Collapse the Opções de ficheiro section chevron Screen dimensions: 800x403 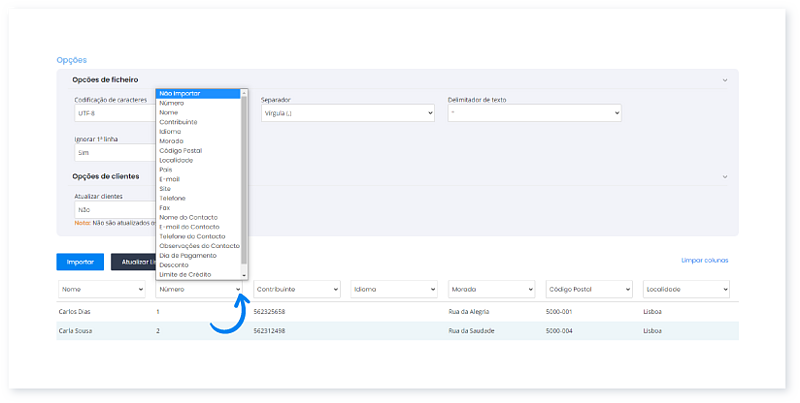[724, 79]
